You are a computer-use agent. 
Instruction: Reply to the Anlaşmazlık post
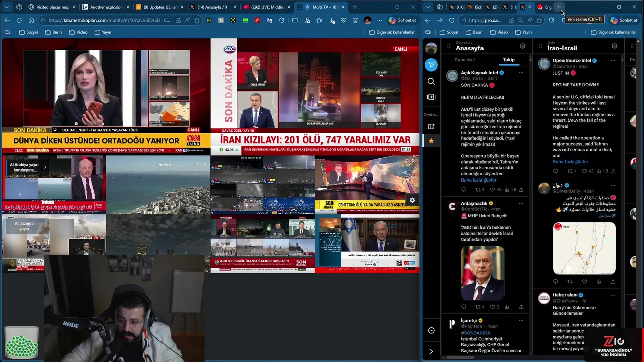coord(464,307)
